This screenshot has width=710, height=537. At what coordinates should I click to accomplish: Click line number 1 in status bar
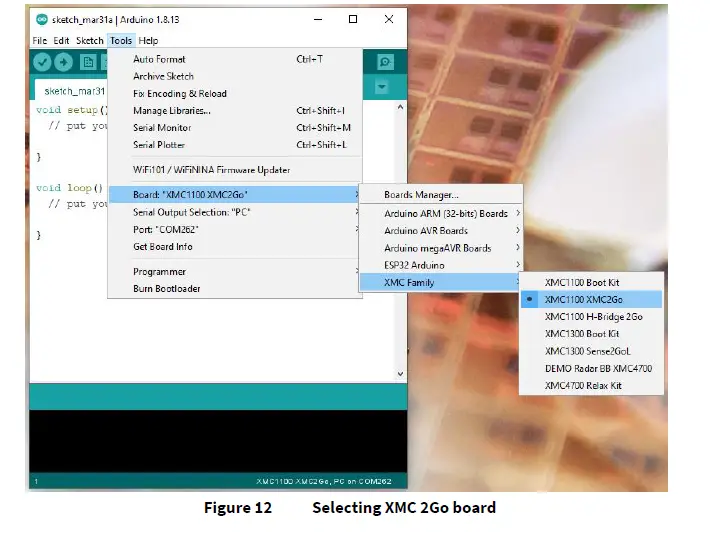36,481
